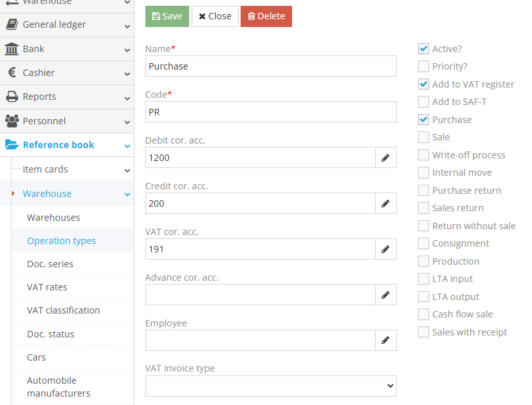Viewport: 532px width, 405px height.
Task: Click the pencil icon for Advance cor. acc.
Action: click(385, 295)
